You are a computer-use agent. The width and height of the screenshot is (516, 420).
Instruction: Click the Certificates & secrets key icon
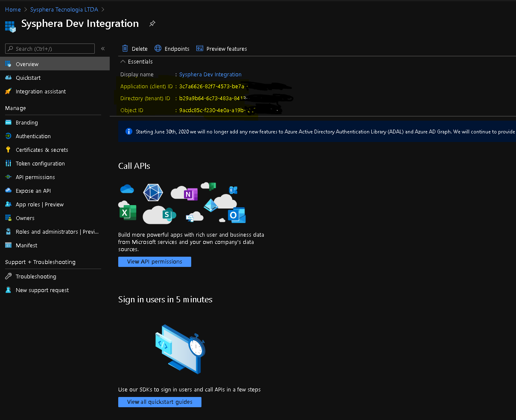(8, 150)
